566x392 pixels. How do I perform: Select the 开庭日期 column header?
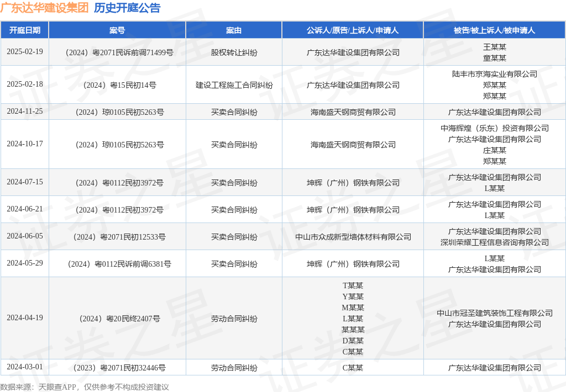(x=24, y=30)
